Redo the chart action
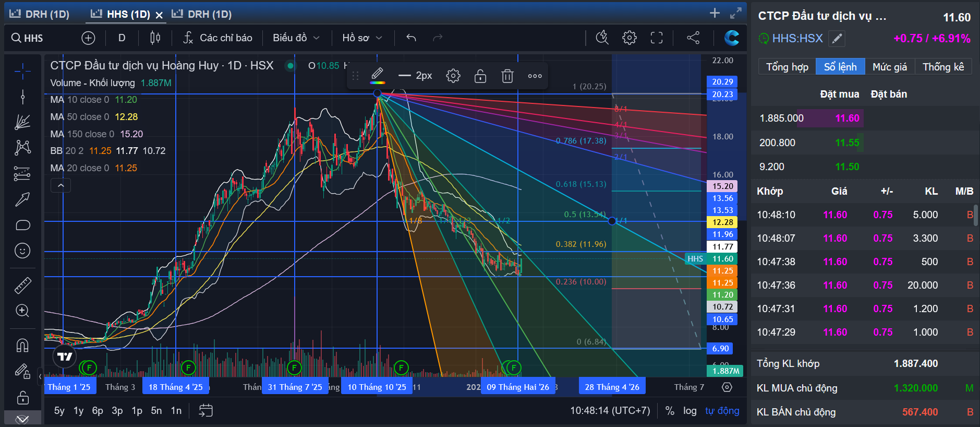 438,38
